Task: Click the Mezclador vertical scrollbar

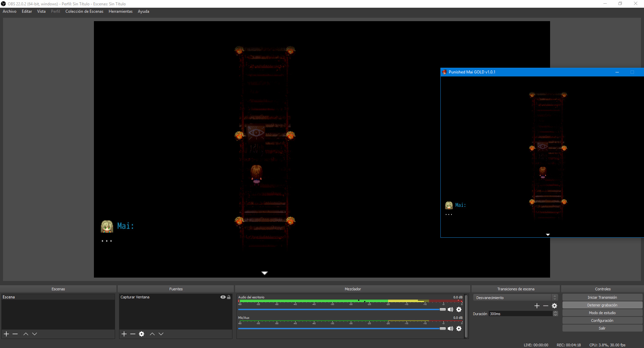Action: [466, 316]
